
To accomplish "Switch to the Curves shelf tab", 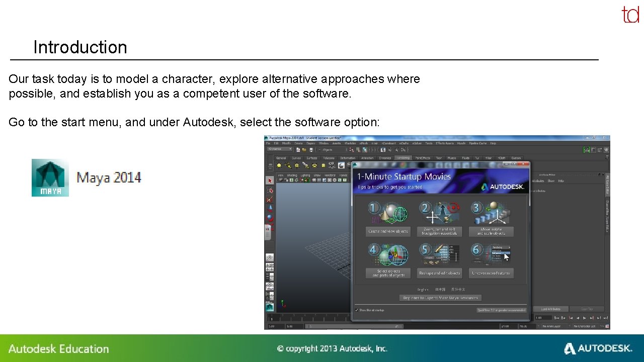I will point(296,158).
